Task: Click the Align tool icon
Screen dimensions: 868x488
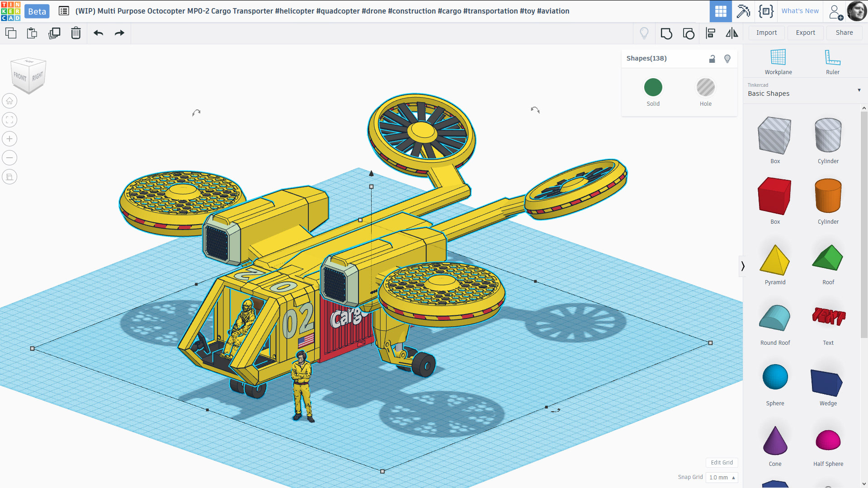Action: click(710, 33)
